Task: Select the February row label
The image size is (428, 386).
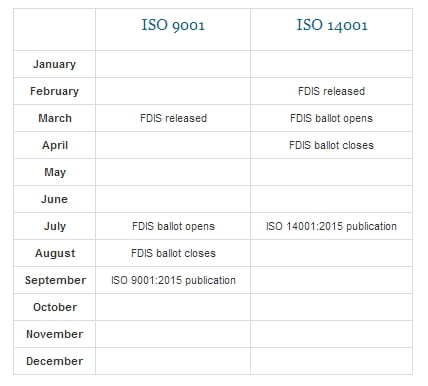Action: tap(54, 91)
